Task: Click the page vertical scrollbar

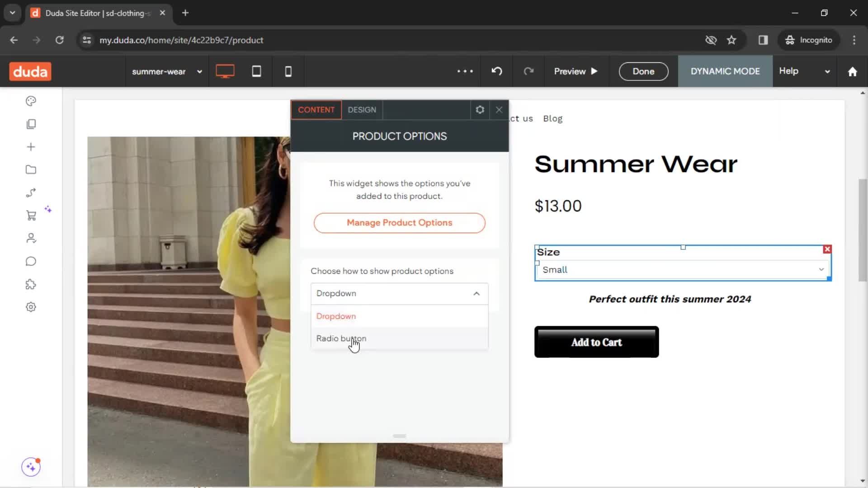Action: point(863,230)
